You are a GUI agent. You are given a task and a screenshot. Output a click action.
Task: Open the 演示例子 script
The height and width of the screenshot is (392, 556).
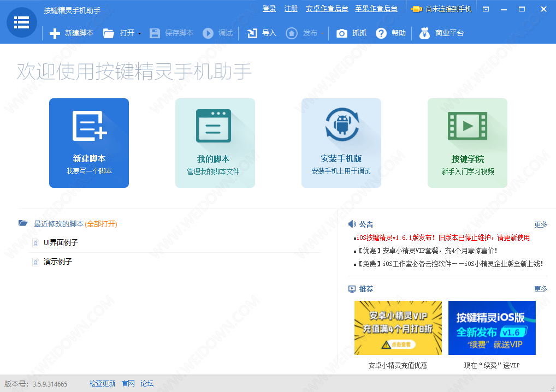58,262
